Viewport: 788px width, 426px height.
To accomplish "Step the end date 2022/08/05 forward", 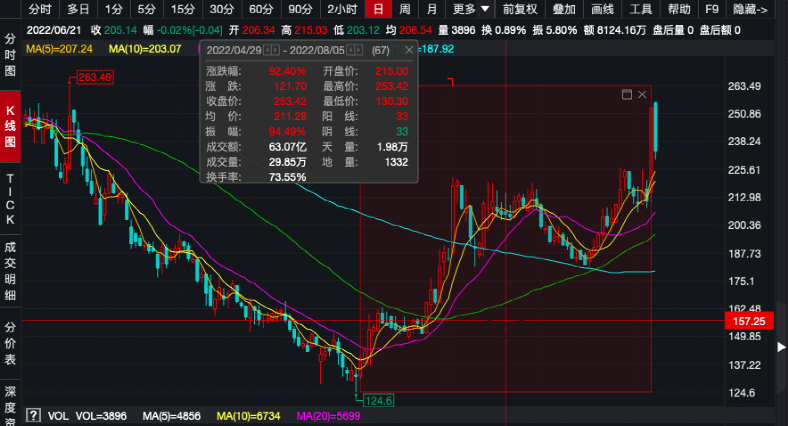I will click(x=359, y=50).
